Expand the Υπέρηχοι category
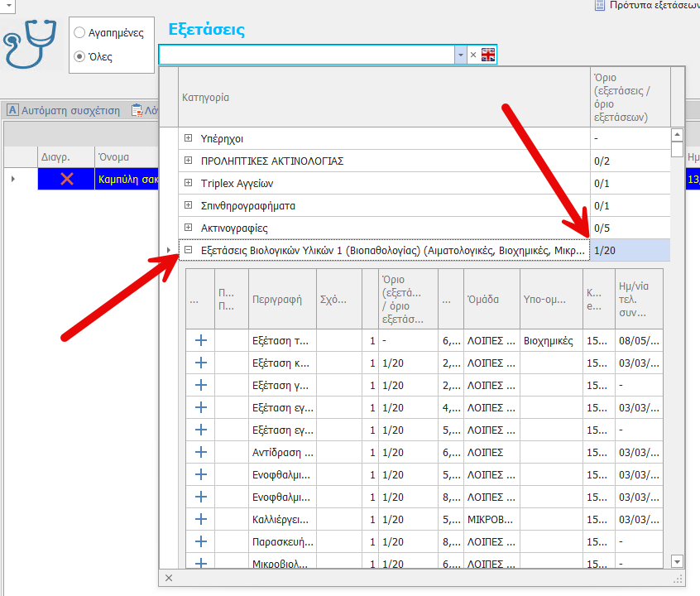Viewport: 700px width, 596px height. pyautogui.click(x=189, y=138)
